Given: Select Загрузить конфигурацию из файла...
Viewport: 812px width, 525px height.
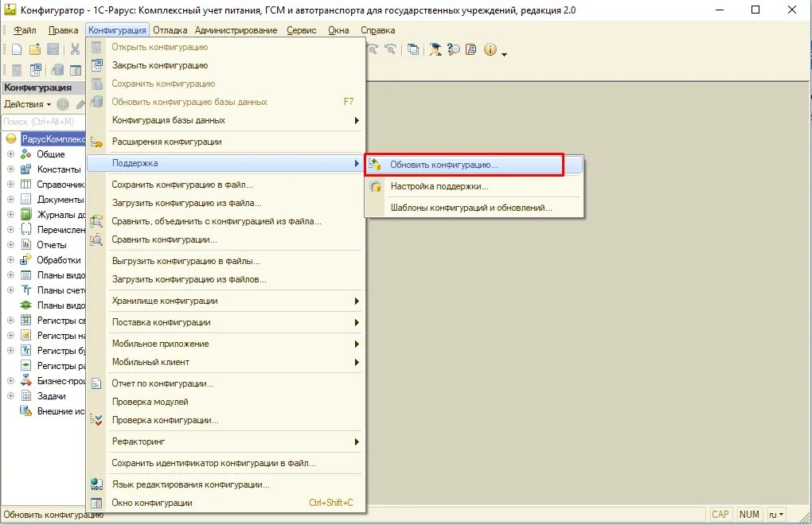Looking at the screenshot, I should click(x=226, y=203).
